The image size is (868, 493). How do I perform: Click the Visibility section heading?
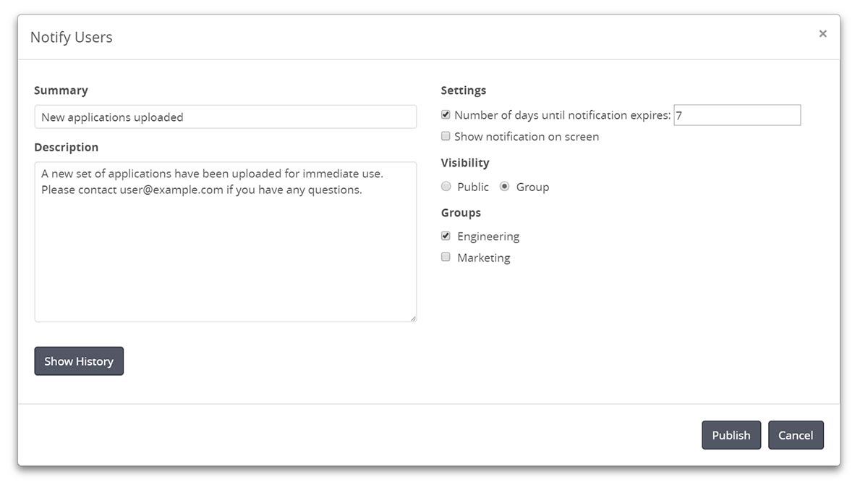[x=465, y=163]
